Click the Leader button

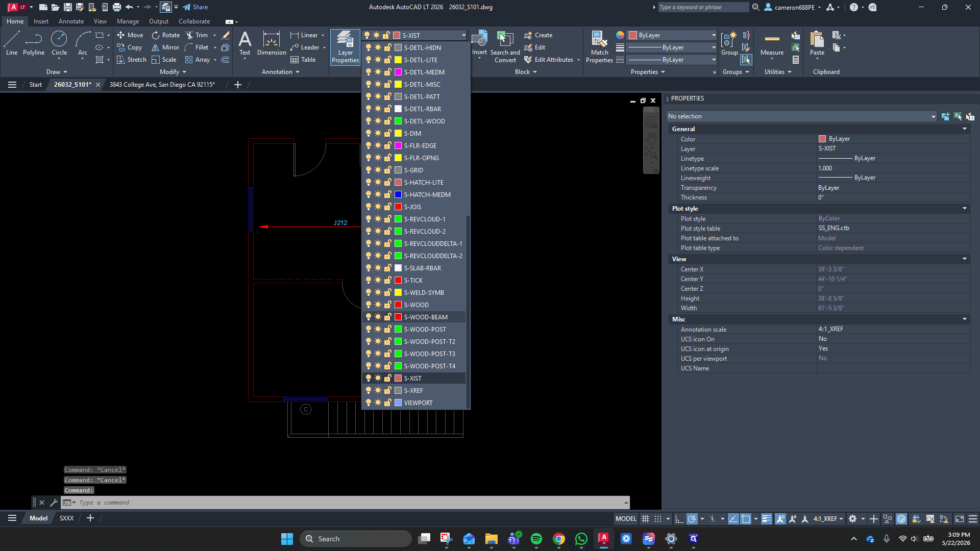(305, 47)
